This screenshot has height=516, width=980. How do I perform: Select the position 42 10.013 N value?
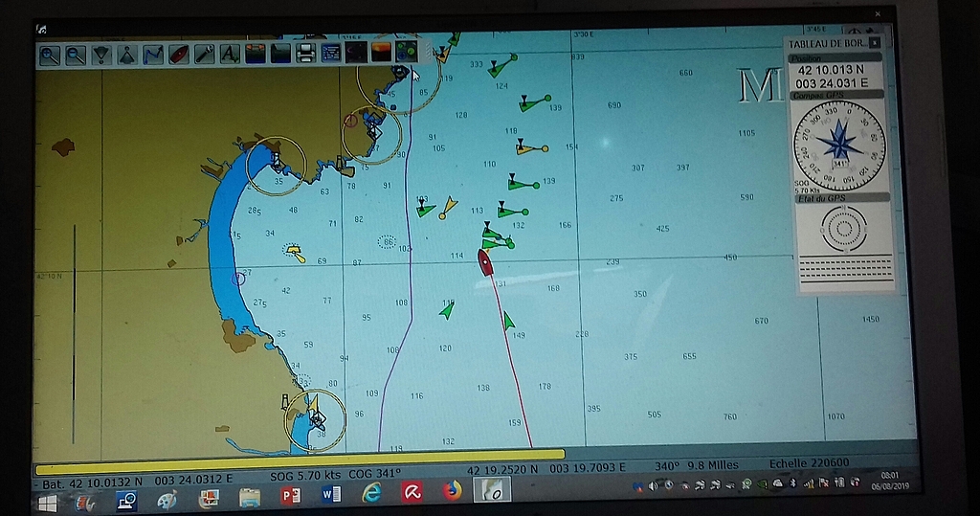pyautogui.click(x=831, y=70)
